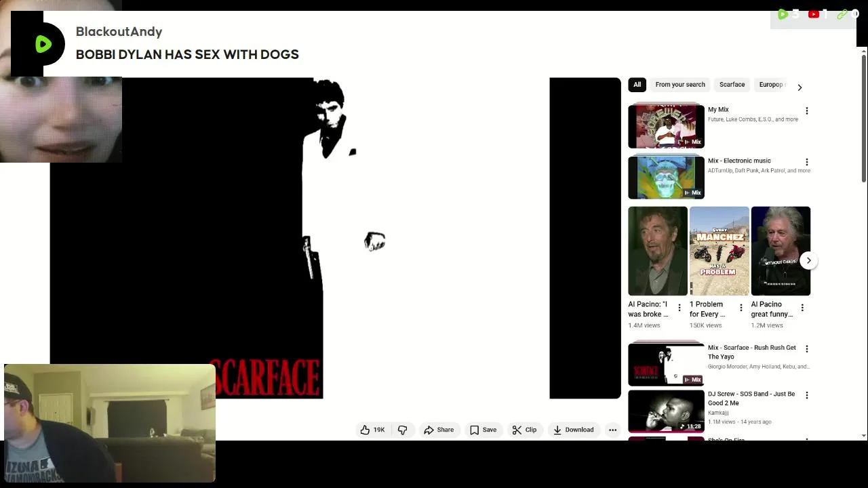Show more filter chips with the right arrow
Image resolution: width=868 pixels, height=488 pixels.
point(800,87)
